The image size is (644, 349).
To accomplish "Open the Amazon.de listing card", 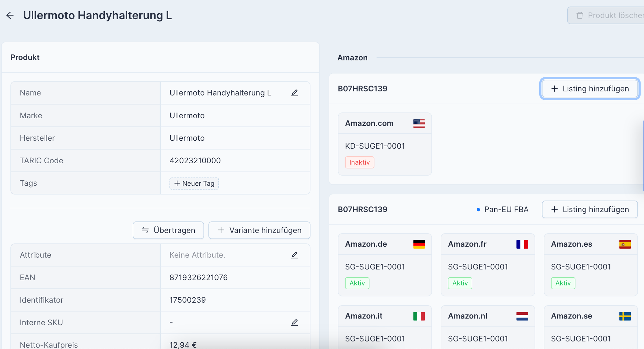I will (385, 265).
